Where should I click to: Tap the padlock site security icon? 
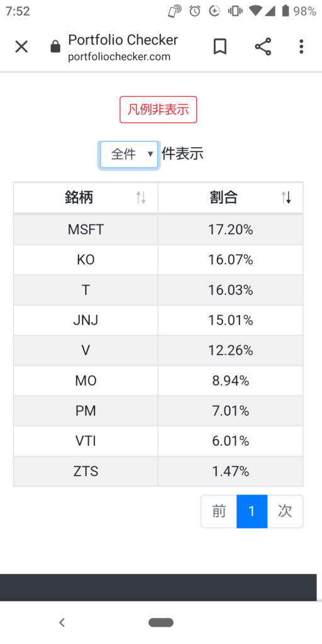[55, 47]
